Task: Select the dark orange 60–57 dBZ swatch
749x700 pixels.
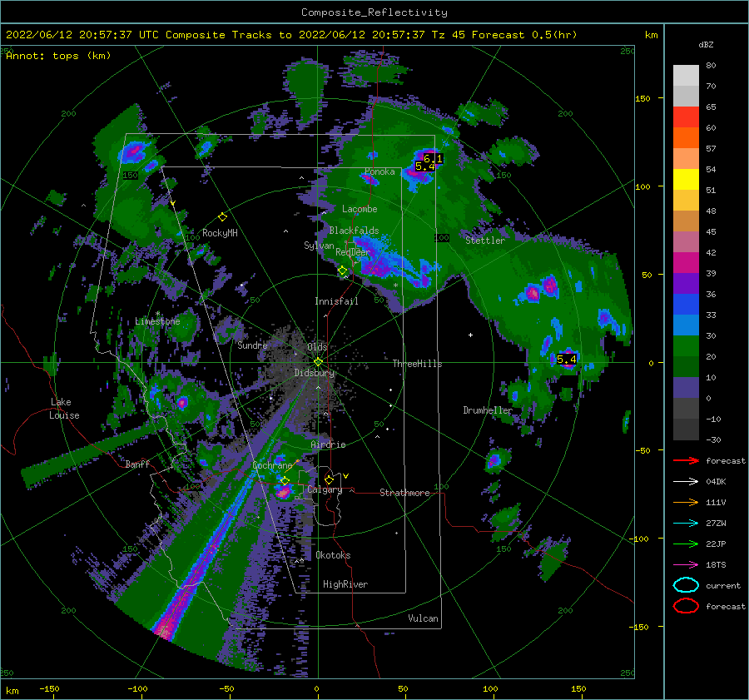Action: (x=686, y=138)
